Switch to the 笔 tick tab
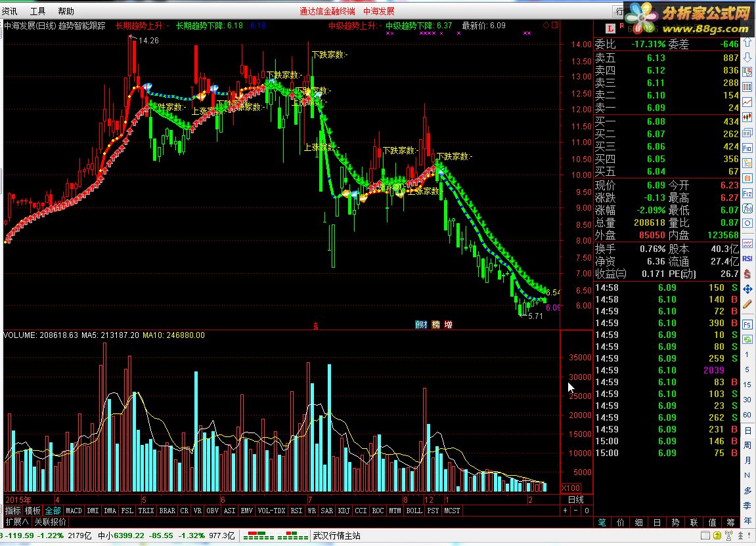The height and width of the screenshot is (546, 756). pos(602,522)
